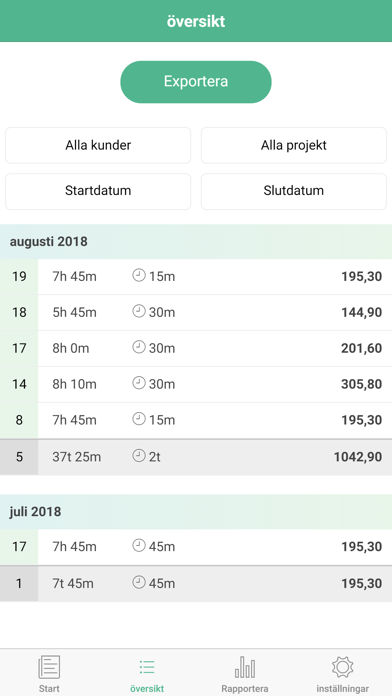The width and height of the screenshot is (392, 696).
Task: Open the inställningar gear icon
Action: click(x=342, y=667)
